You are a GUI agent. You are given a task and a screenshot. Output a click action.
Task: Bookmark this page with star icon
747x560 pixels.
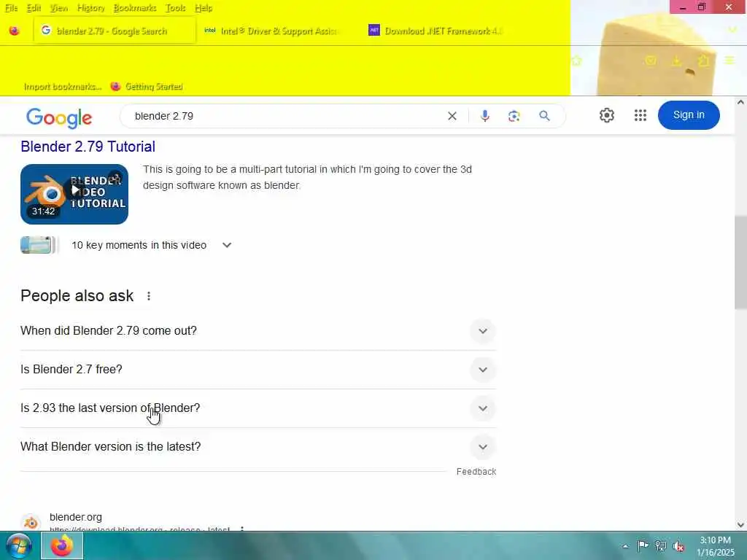click(576, 61)
